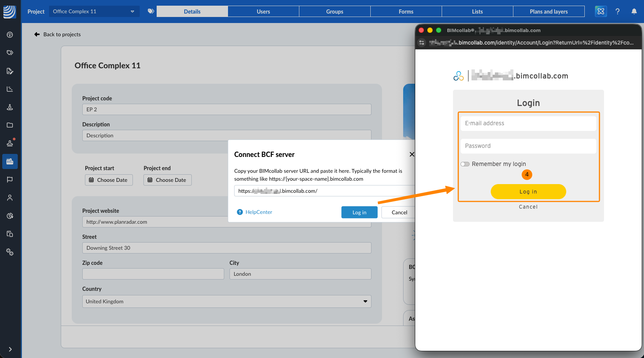644x358 pixels.
Task: Click Cancel in the BIMcollab login window
Action: coord(528,207)
